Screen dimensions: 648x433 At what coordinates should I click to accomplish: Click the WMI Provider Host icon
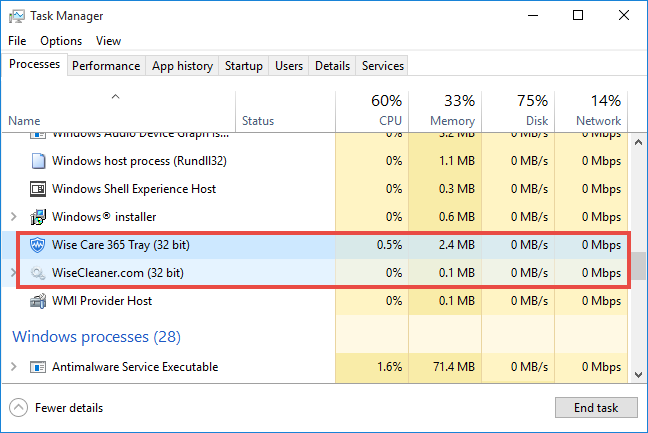pyautogui.click(x=39, y=301)
